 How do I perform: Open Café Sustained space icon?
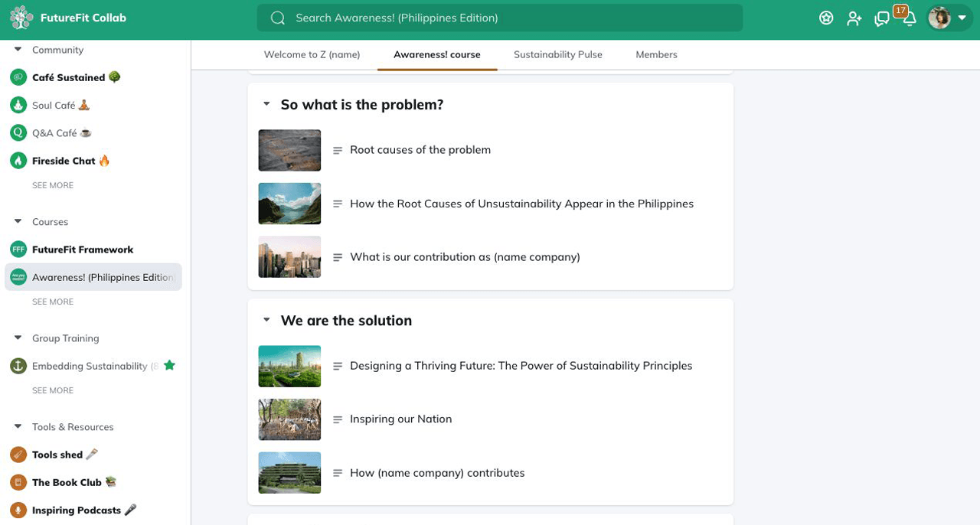coord(18,77)
